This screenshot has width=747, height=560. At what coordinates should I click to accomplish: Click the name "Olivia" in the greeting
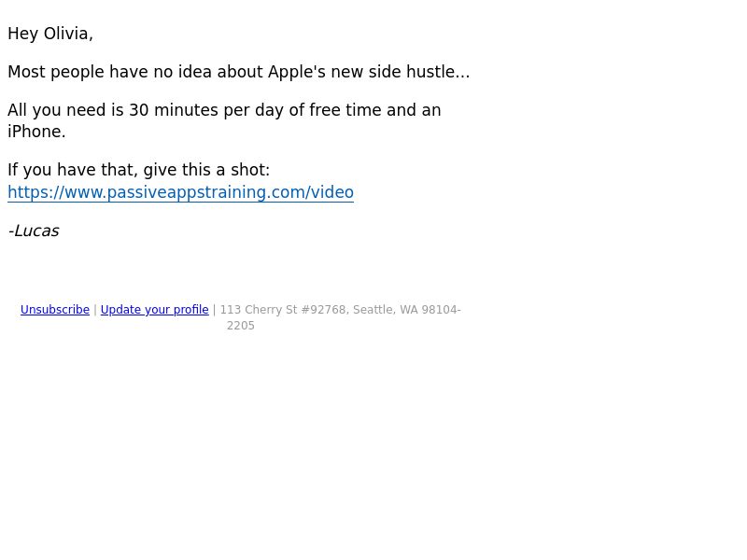[68, 34]
